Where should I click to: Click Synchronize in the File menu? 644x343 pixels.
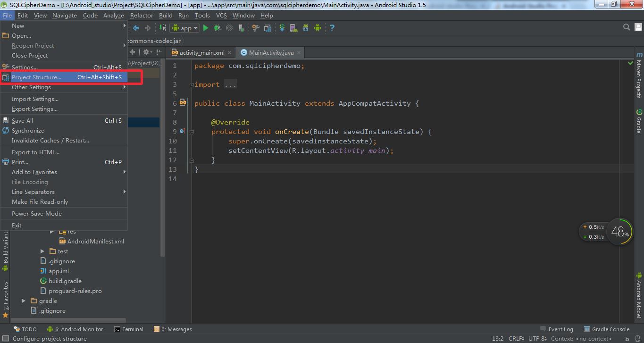pos(64,130)
